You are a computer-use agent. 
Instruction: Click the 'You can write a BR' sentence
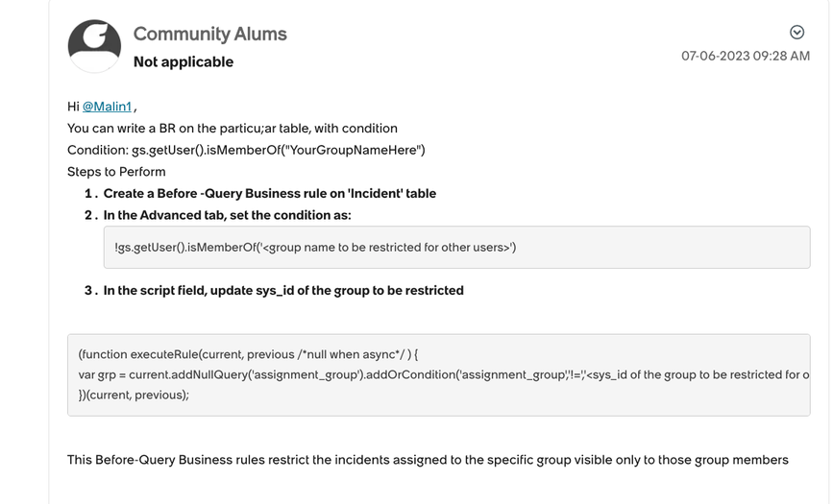pos(232,128)
